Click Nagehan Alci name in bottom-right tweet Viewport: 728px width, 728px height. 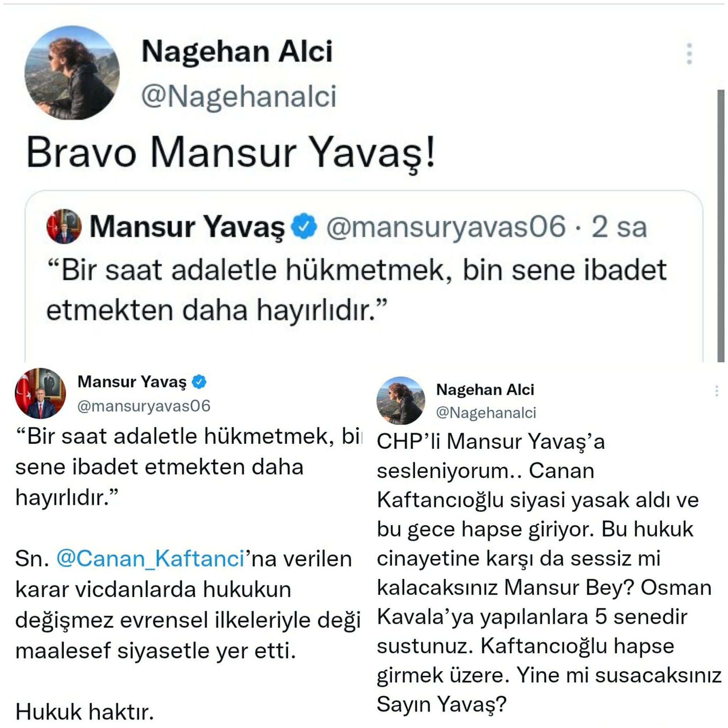(x=485, y=390)
